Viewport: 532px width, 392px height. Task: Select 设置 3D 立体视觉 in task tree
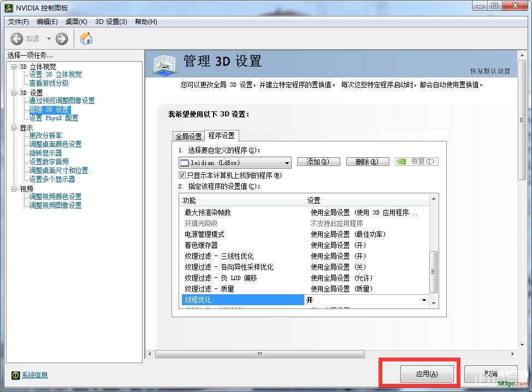tap(55, 75)
